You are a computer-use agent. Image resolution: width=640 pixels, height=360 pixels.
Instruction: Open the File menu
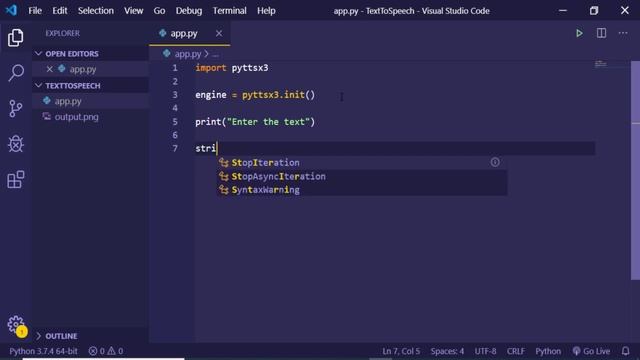(35, 11)
